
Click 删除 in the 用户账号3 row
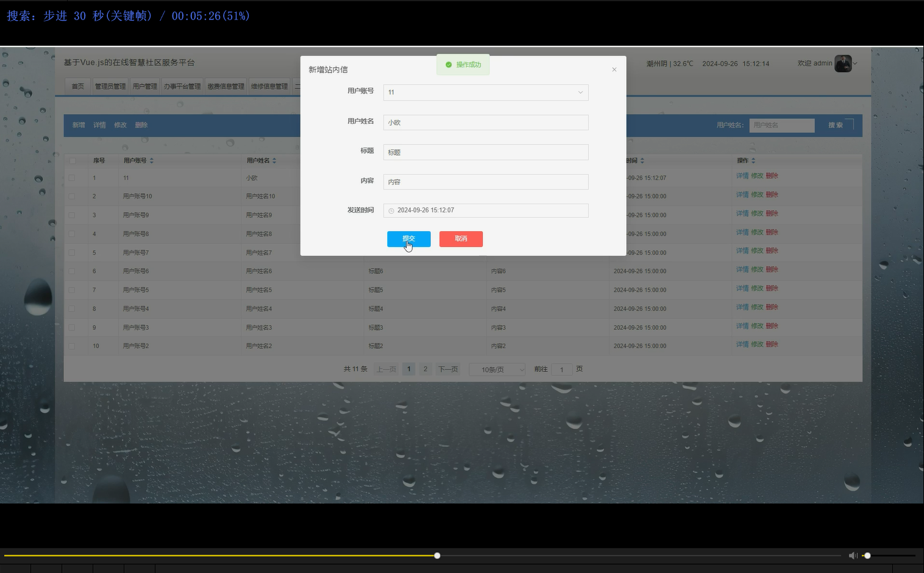[772, 326]
